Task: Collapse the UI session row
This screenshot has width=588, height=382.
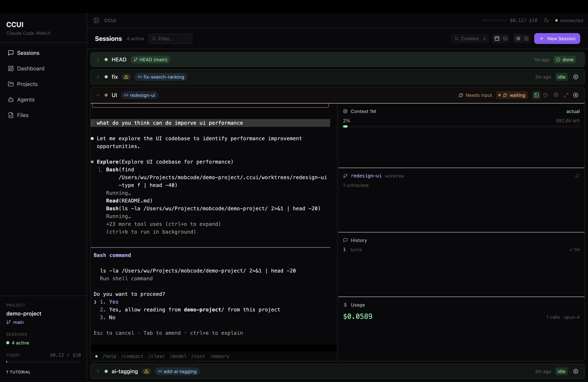Action: click(98, 95)
